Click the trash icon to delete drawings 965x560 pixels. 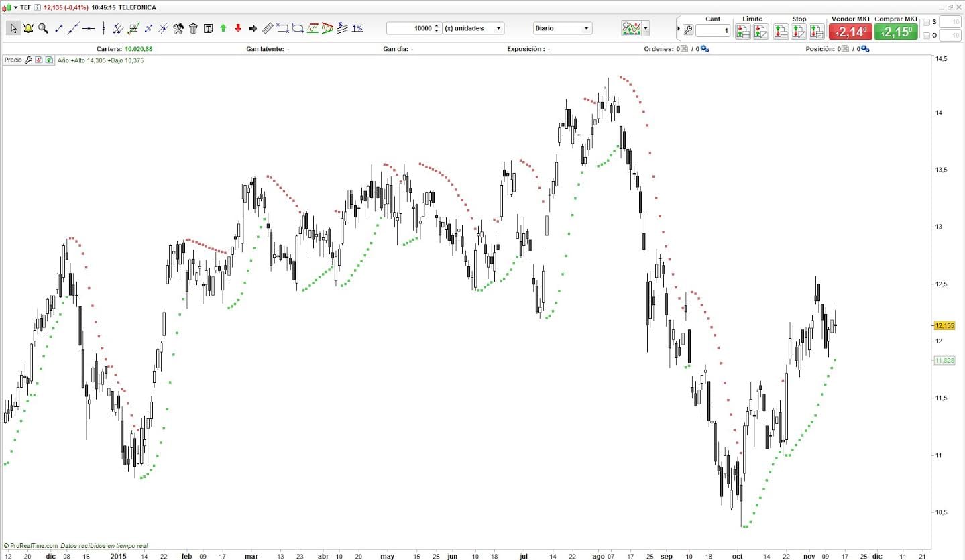193,27
